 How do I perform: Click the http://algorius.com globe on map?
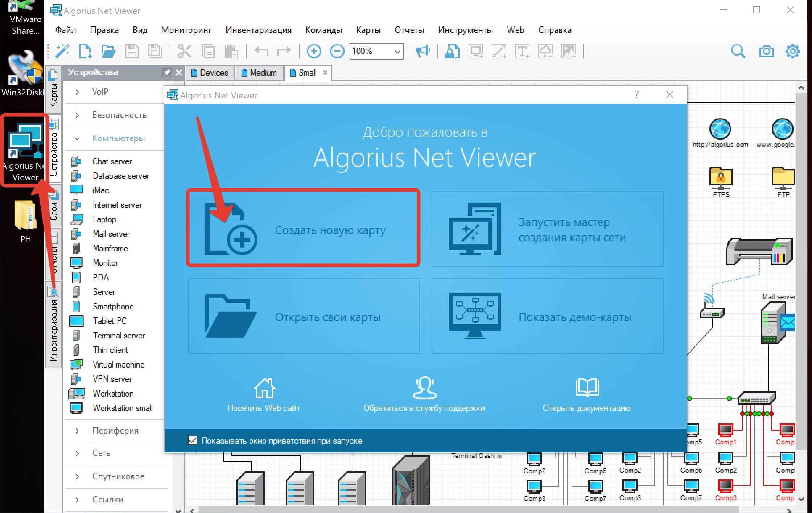(x=720, y=129)
